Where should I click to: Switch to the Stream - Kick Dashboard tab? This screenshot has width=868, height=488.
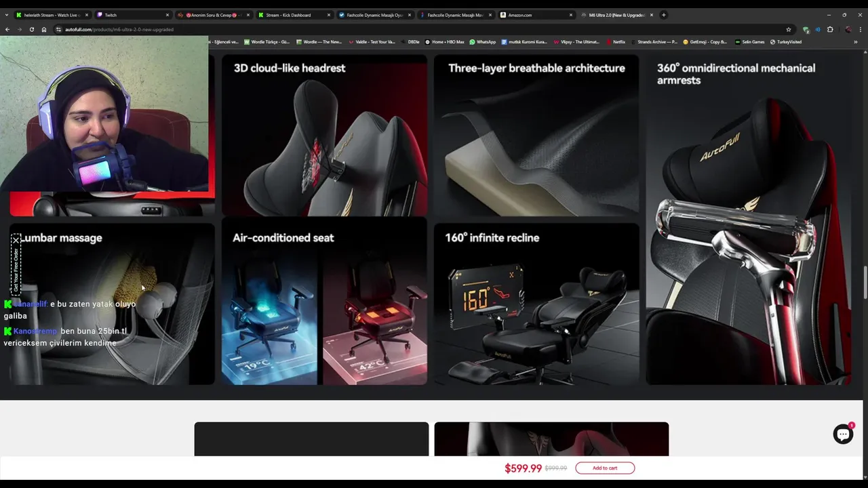[x=294, y=15]
